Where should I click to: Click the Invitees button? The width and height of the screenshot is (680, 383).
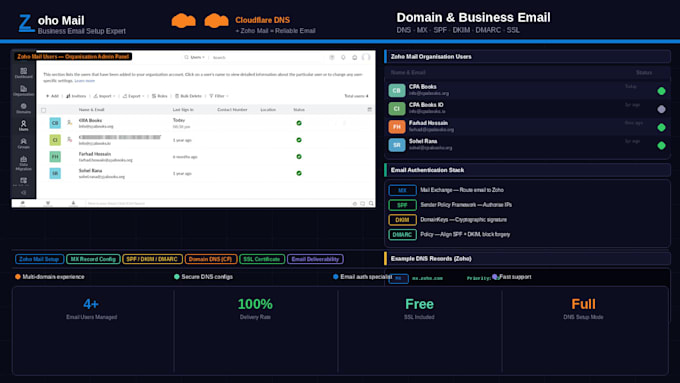point(76,96)
